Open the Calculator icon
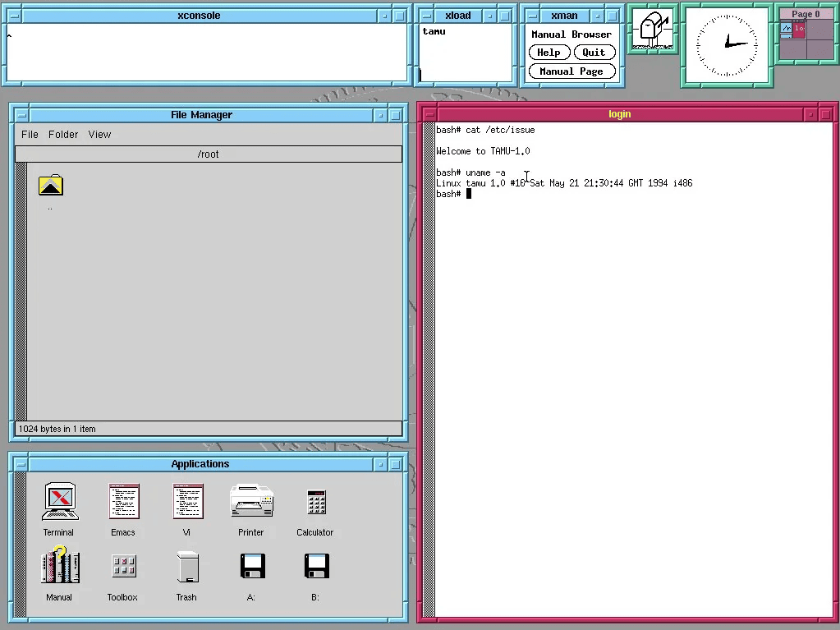840x630 pixels. pyautogui.click(x=317, y=502)
